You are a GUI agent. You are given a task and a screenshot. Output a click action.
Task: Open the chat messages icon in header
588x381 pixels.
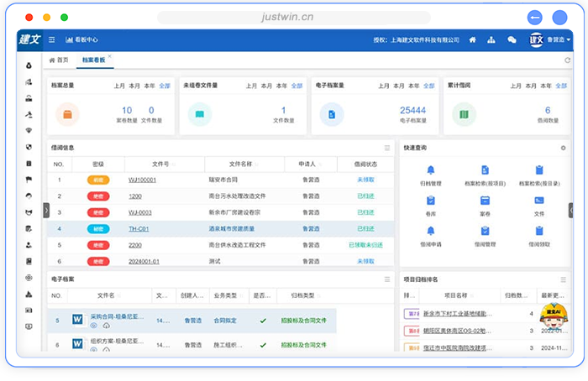pos(512,39)
